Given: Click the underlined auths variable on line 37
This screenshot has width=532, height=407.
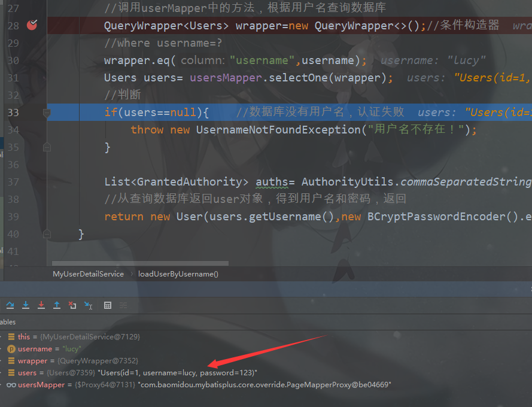Looking at the screenshot, I should [x=272, y=182].
